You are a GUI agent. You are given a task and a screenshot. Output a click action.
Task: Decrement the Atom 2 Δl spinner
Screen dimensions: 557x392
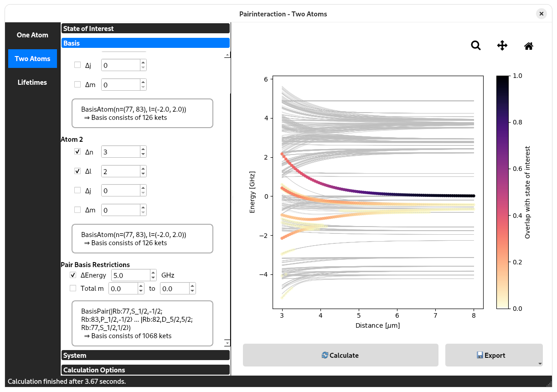(x=143, y=174)
